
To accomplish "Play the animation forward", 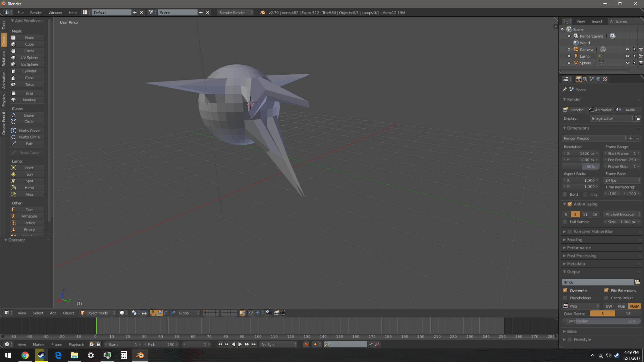I will 240,344.
